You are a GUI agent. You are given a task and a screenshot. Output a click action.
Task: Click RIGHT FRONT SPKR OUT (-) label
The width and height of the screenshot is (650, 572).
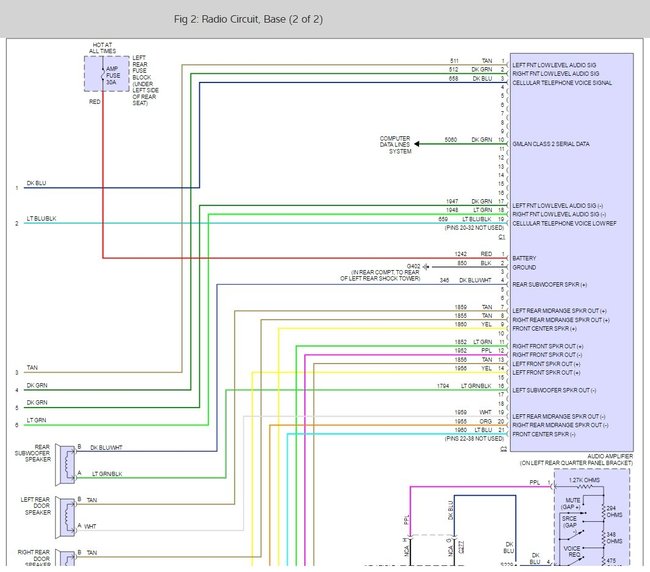tap(547, 355)
